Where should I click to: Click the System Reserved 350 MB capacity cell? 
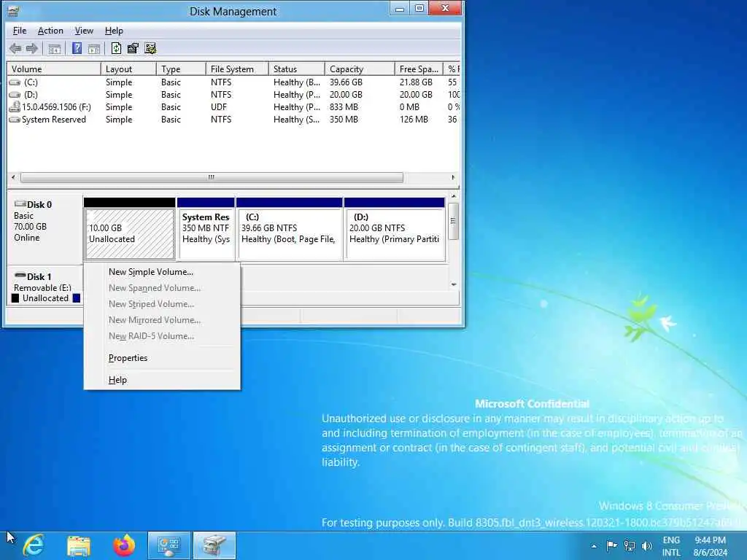[x=344, y=120]
